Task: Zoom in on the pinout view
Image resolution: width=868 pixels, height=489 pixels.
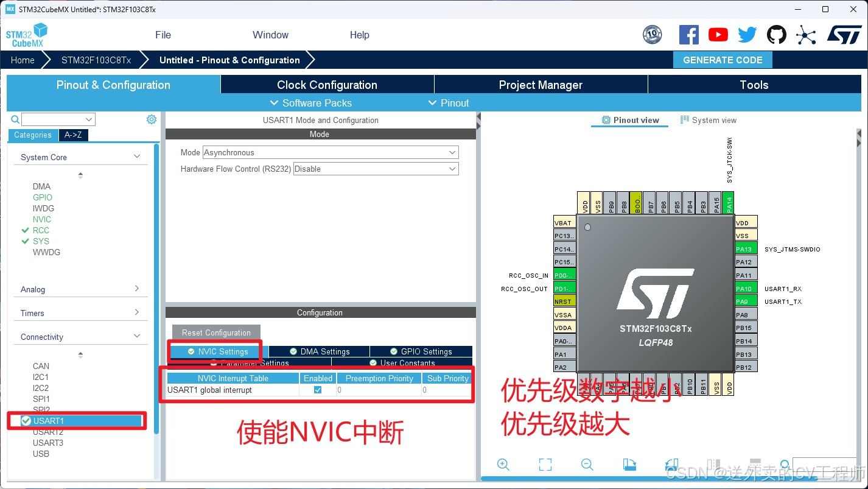Action: pos(503,465)
